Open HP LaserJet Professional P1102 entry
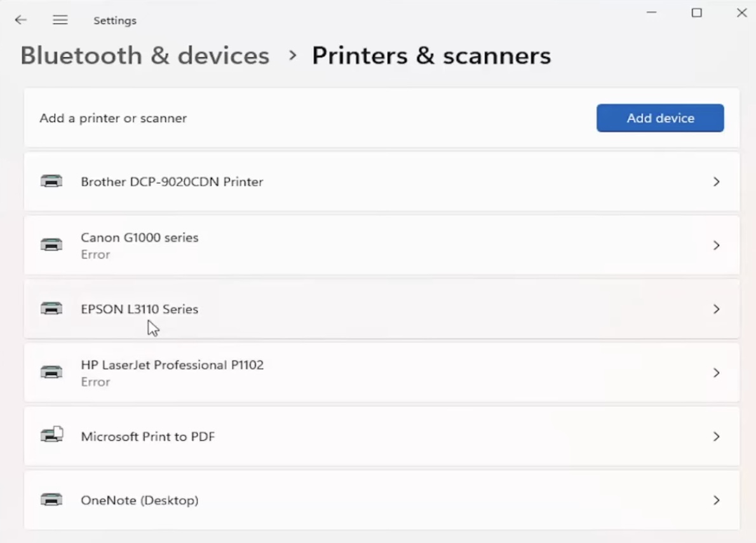The image size is (756, 543). coord(381,373)
